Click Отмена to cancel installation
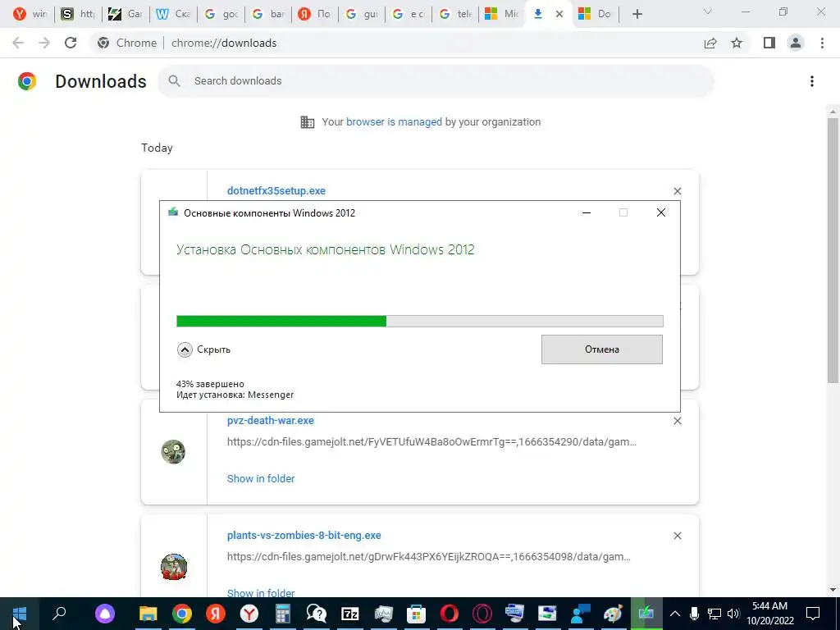The width and height of the screenshot is (840, 630). tap(601, 349)
